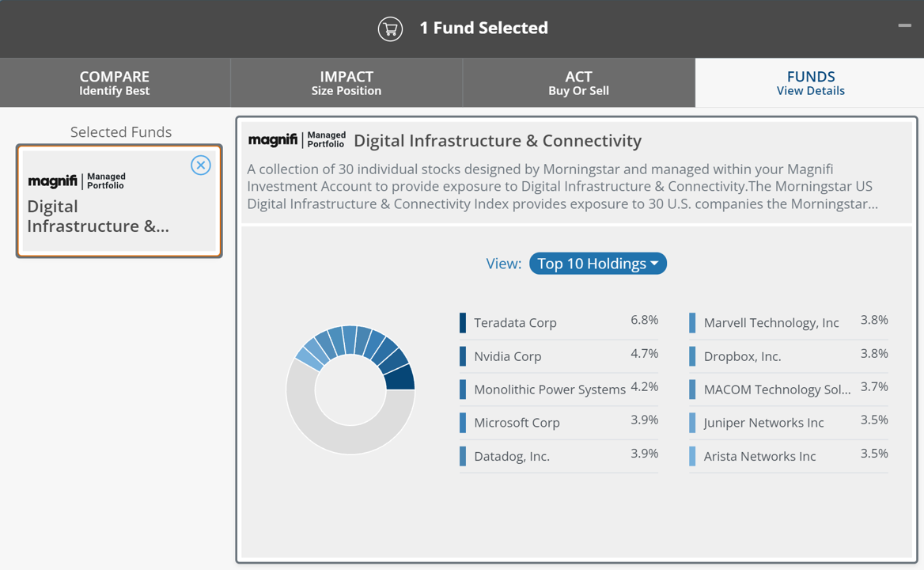The image size is (924, 570).
Task: Click the shopping cart icon in the header
Action: coord(390,28)
